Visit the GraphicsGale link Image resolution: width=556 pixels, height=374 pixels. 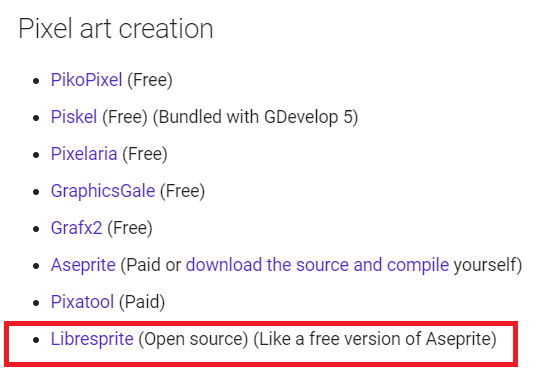(103, 191)
